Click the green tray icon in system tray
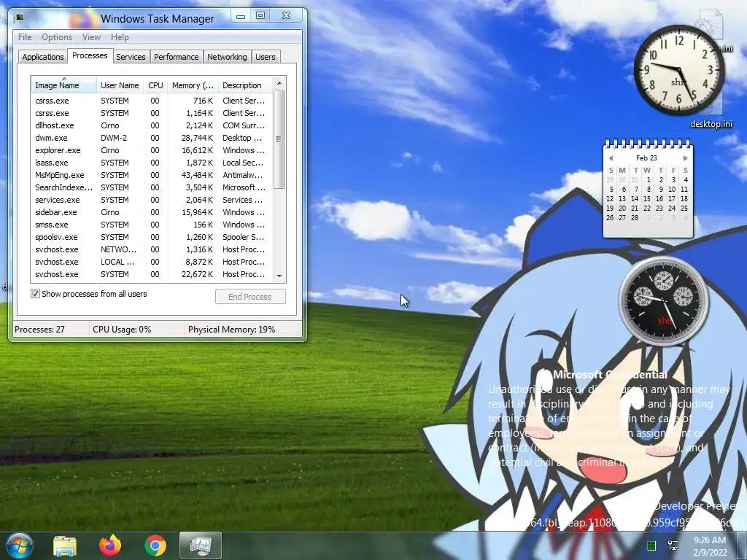 (x=651, y=545)
